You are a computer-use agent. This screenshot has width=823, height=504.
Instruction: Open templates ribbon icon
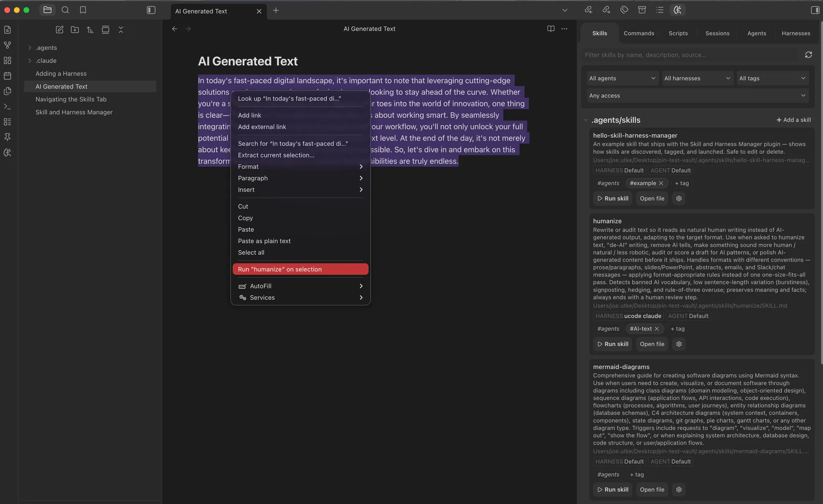[x=7, y=91]
